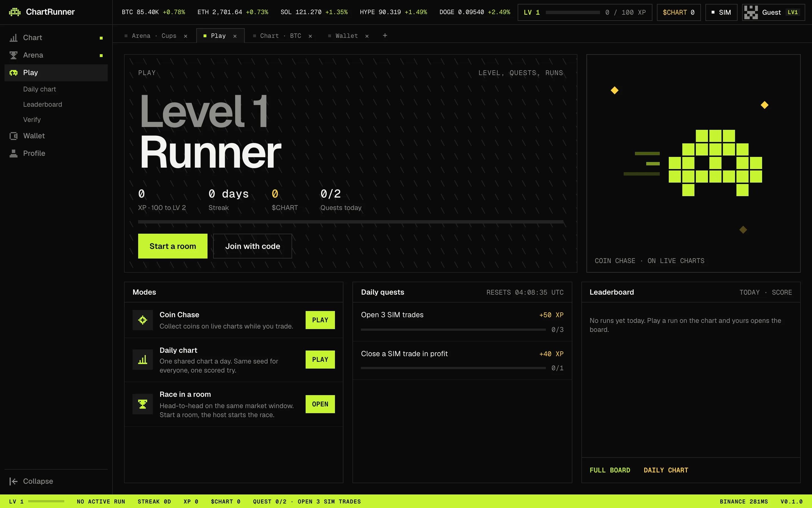Collapse the sidebar
This screenshot has height=508, width=812.
(56, 481)
